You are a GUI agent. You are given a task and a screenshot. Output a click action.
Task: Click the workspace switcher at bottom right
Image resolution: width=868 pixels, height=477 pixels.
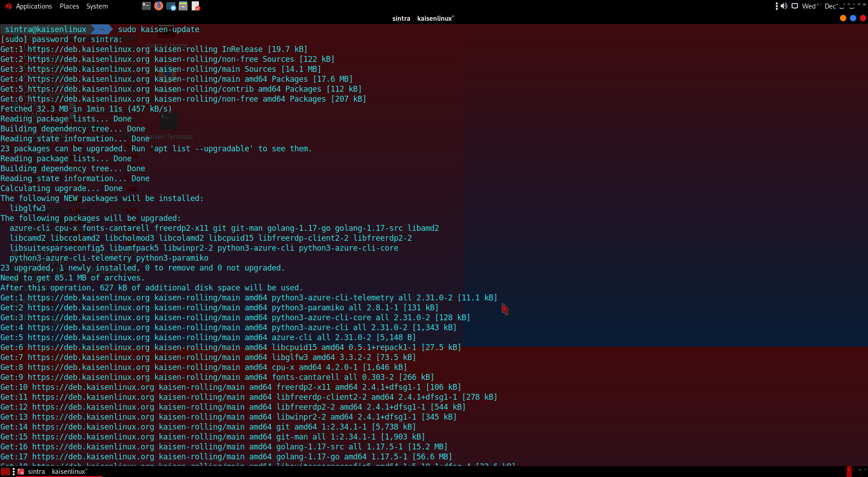tap(857, 472)
